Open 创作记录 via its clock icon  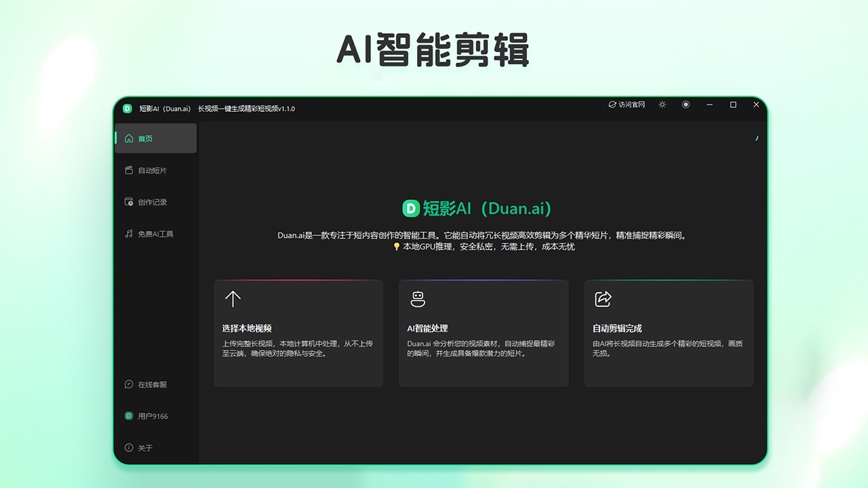tap(128, 201)
